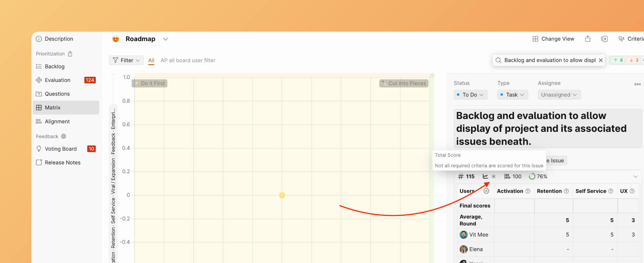Viewport: 644px width, 263px height.
Task: Select AP all board user filter tab
Action: tap(188, 60)
